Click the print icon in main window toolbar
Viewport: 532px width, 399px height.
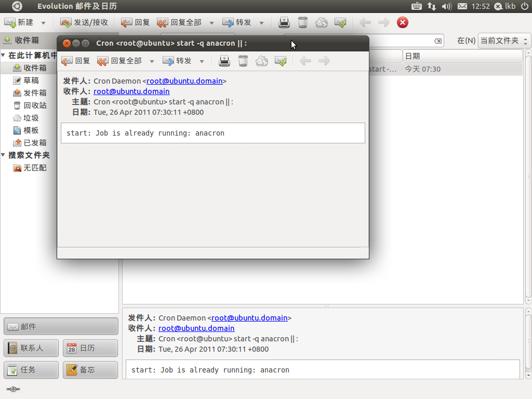tap(284, 23)
